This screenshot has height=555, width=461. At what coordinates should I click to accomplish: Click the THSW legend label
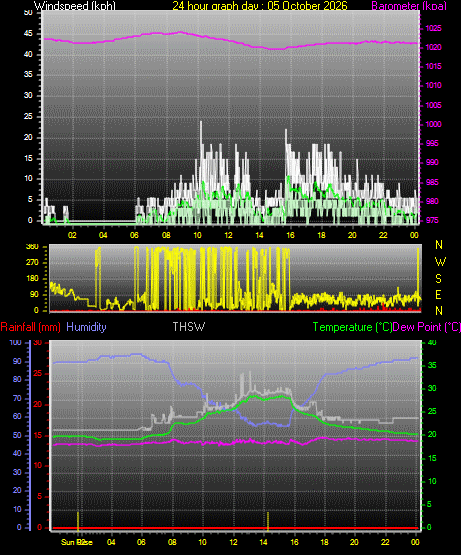(x=189, y=327)
